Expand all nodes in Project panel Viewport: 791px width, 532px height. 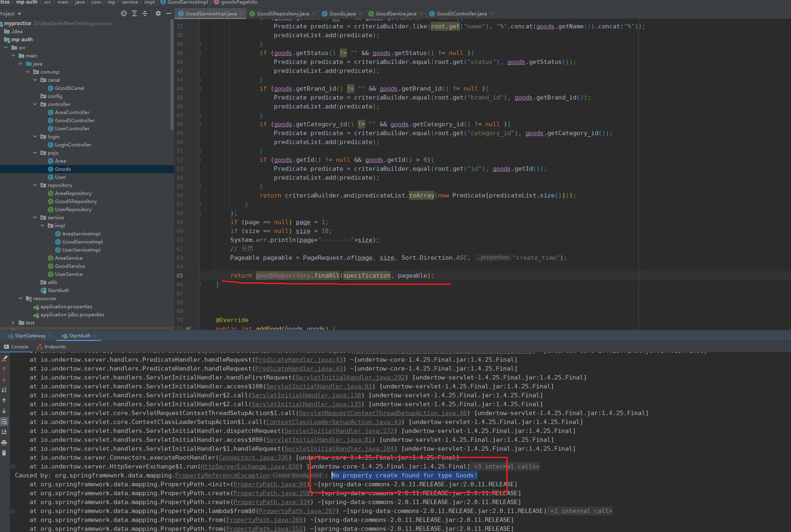coord(134,13)
